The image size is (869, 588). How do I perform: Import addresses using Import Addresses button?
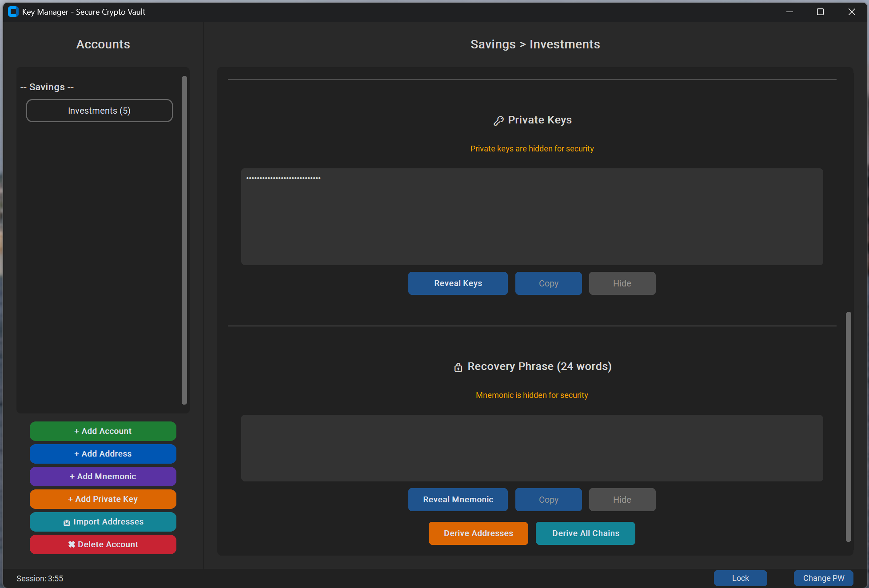tap(103, 522)
